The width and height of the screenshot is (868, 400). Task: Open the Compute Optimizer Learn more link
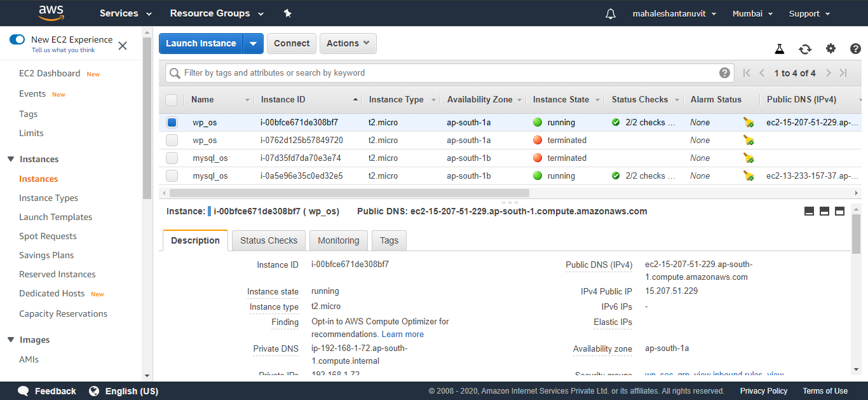coord(402,334)
